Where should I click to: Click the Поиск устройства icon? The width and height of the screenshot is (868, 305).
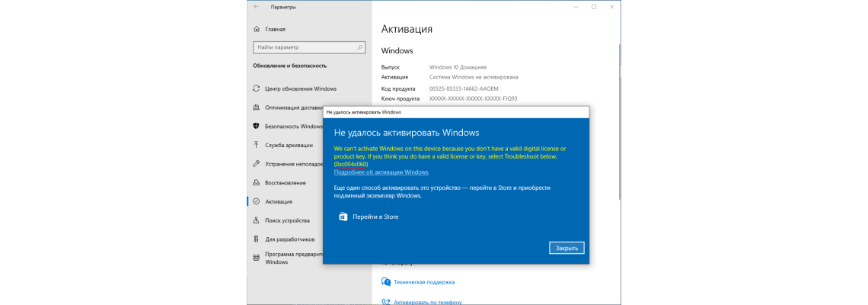[257, 220]
